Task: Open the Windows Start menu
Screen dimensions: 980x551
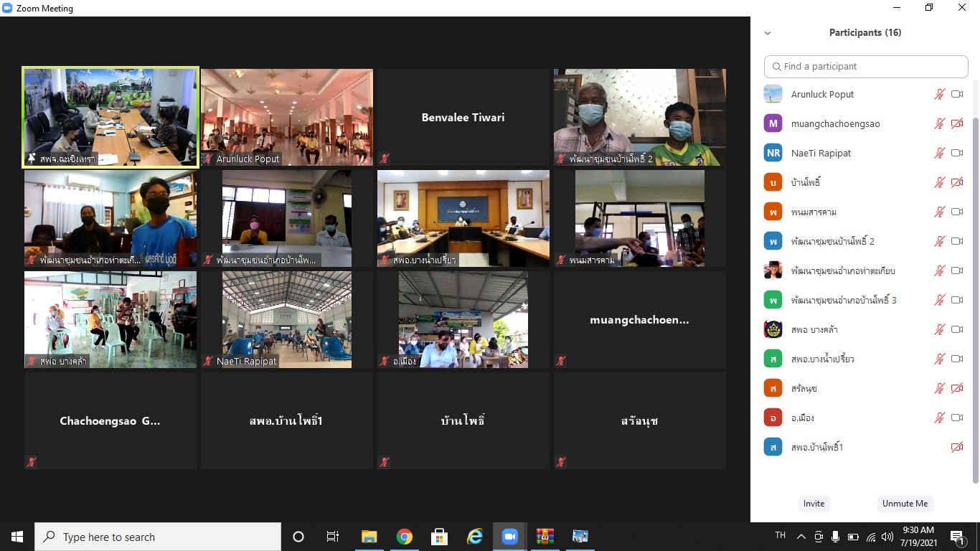Action: (x=17, y=536)
